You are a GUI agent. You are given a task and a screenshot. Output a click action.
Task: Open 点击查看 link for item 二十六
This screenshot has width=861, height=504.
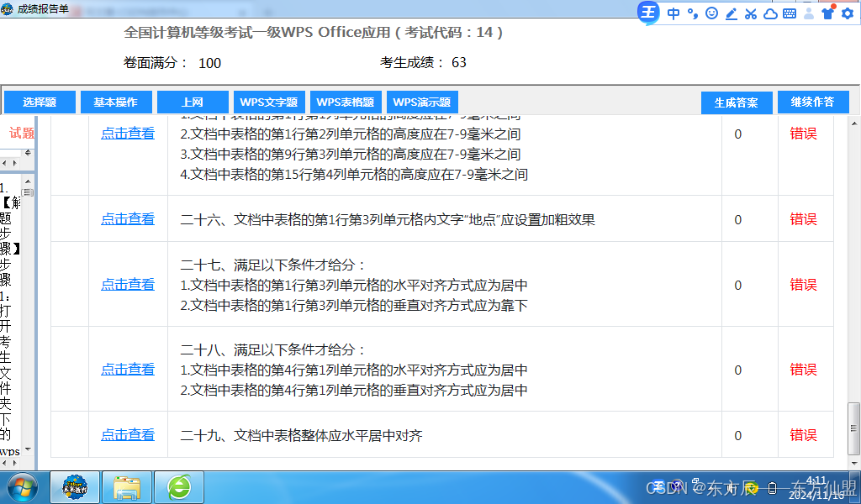128,219
